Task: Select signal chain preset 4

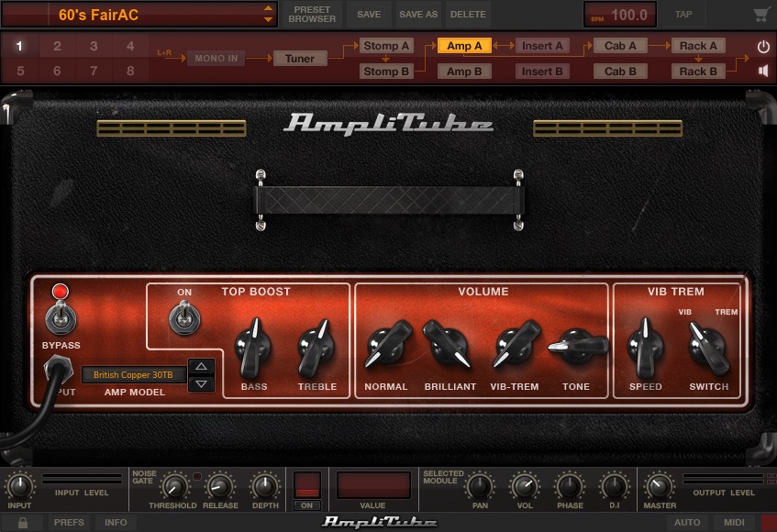Action: (x=130, y=46)
